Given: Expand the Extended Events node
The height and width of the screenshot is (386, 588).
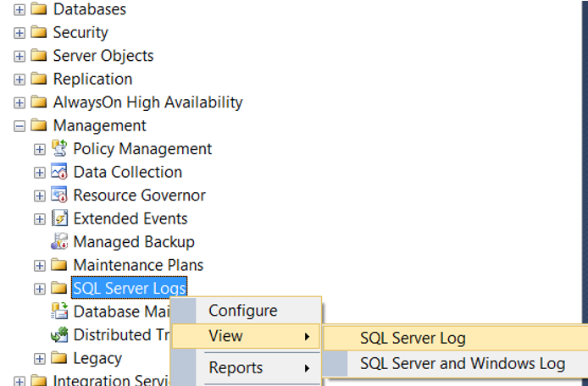Looking at the screenshot, I should point(39,219).
